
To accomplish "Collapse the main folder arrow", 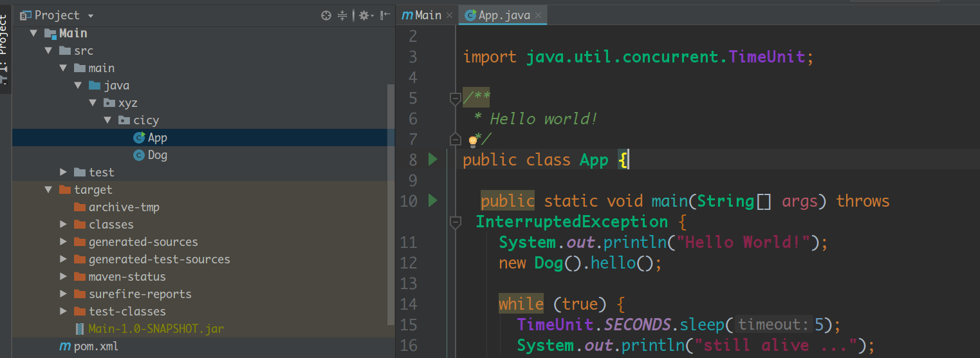I will [x=63, y=68].
